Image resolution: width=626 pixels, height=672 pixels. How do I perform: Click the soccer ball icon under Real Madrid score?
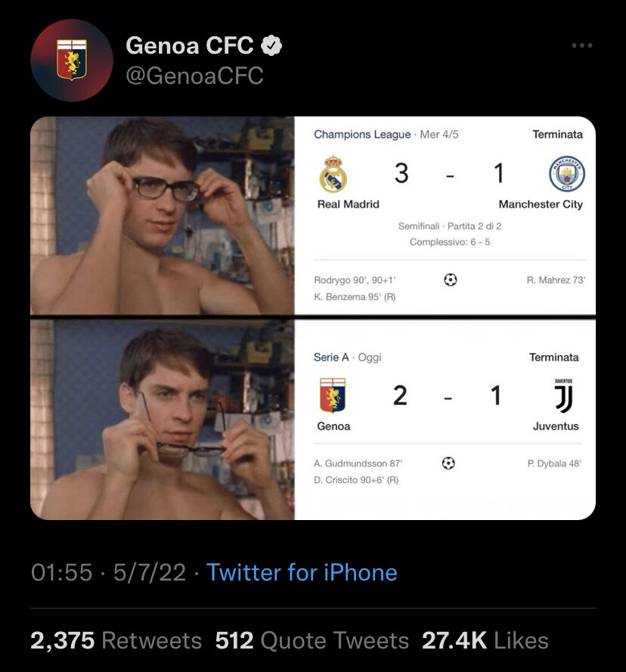[451, 280]
